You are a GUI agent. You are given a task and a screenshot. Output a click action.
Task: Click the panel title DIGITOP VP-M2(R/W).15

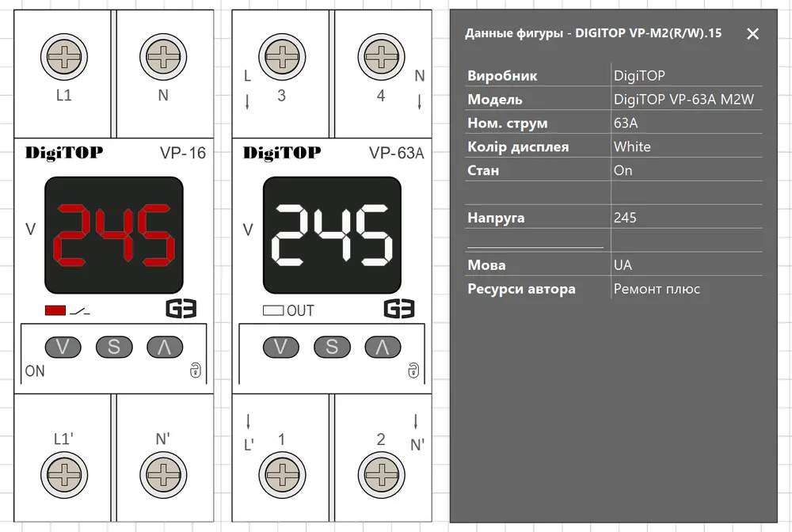pos(648,33)
